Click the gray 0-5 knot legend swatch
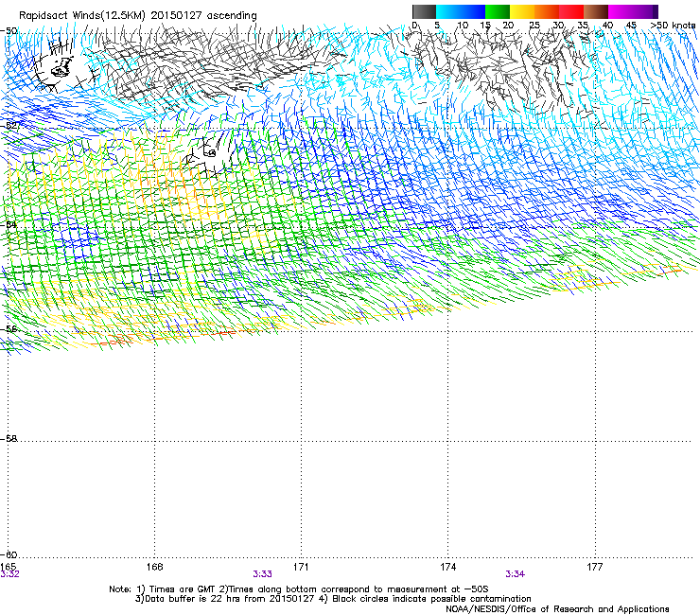The height and width of the screenshot is (615, 700). 424,11
